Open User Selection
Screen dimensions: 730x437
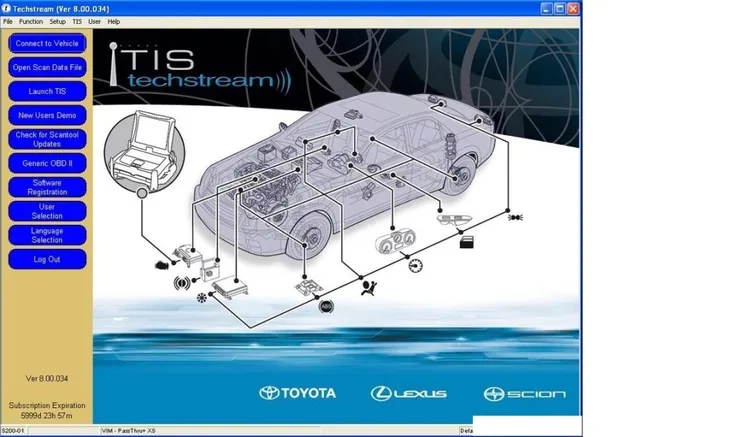pyautogui.click(x=47, y=211)
